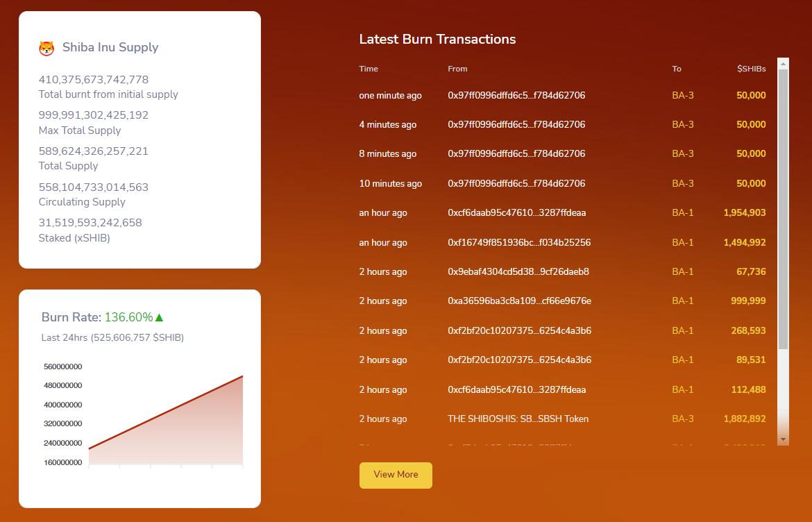The width and height of the screenshot is (812, 522).
Task: Open the sender address in the 8 minutes ago row
Action: [x=516, y=154]
